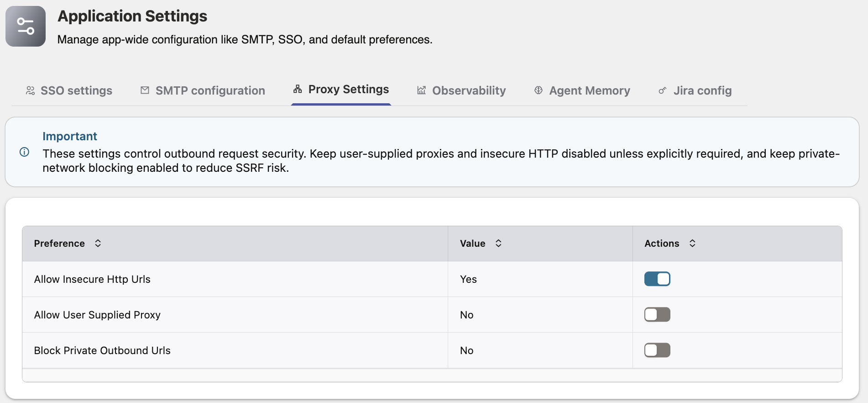The height and width of the screenshot is (403, 868).
Task: Open the SSO settings tab
Action: pos(69,90)
